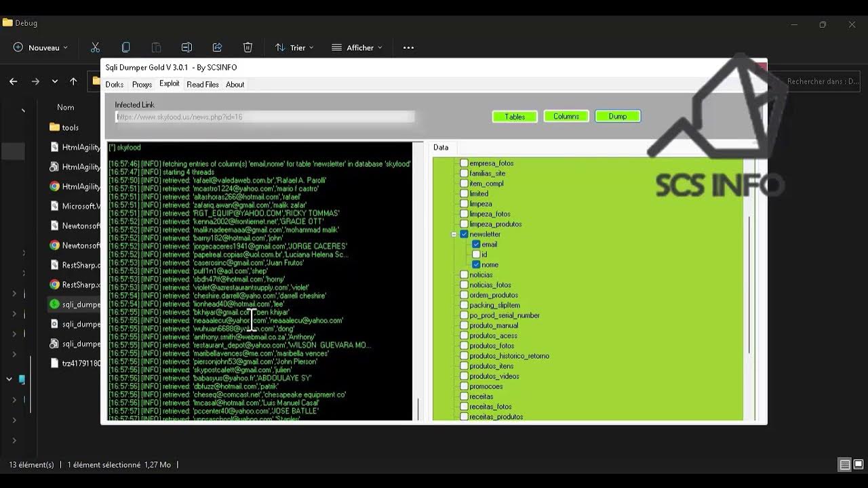Go back using the Explorer back arrow
This screenshot has width=868, height=488.
pos(14,81)
